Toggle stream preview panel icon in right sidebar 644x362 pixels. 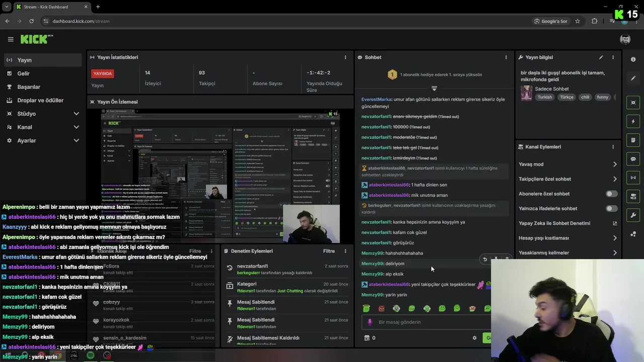pyautogui.click(x=633, y=103)
